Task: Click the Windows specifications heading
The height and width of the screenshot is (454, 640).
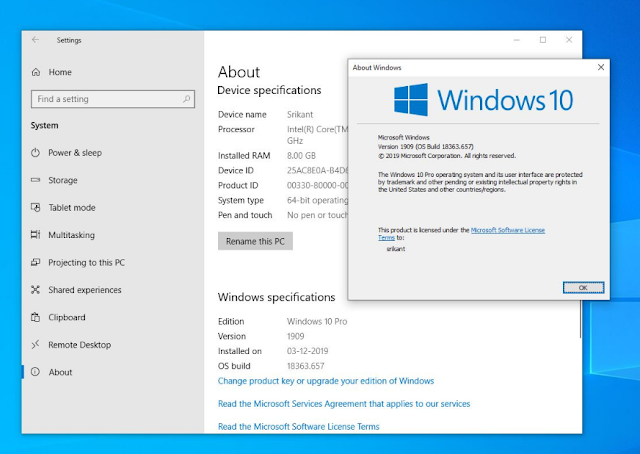Action: 276,297
